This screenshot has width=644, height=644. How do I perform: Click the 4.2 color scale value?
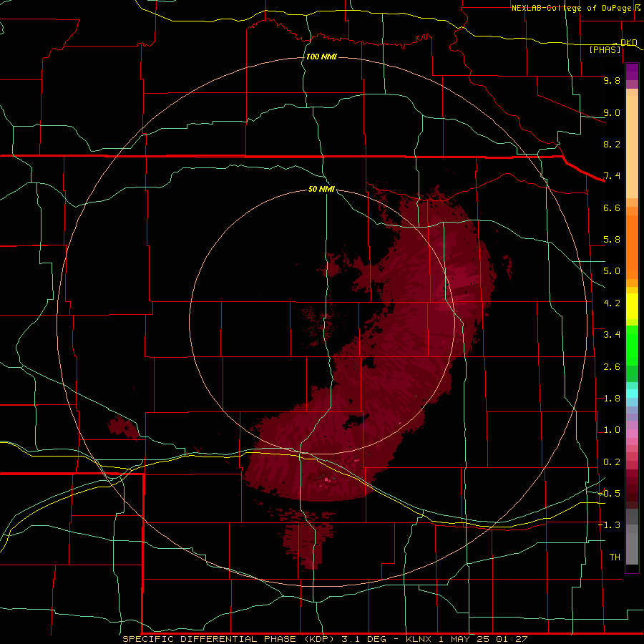(612, 303)
